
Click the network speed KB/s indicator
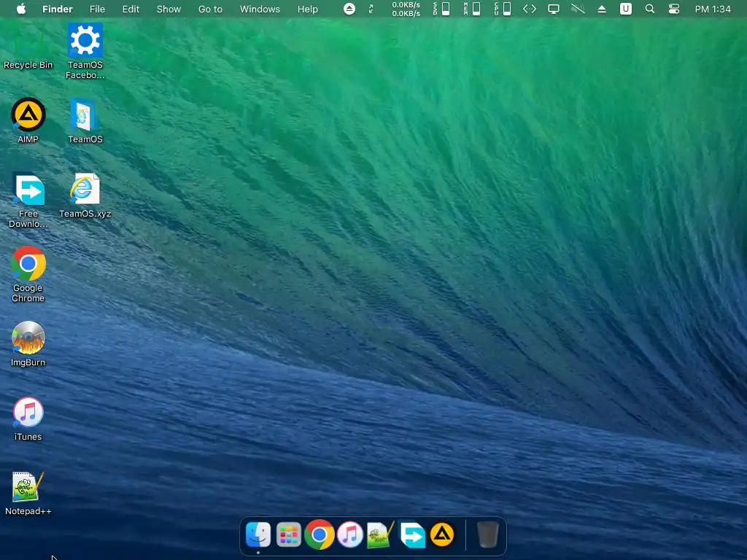click(406, 9)
